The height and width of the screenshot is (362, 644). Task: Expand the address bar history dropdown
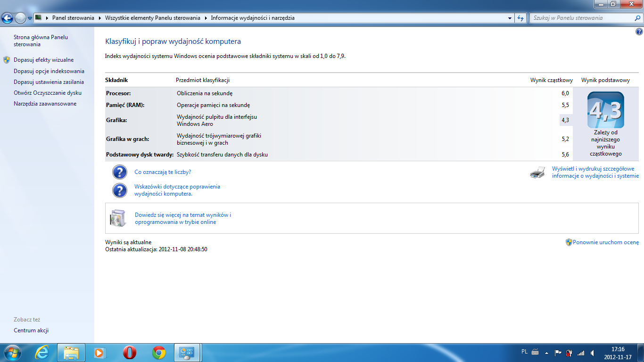click(x=510, y=18)
